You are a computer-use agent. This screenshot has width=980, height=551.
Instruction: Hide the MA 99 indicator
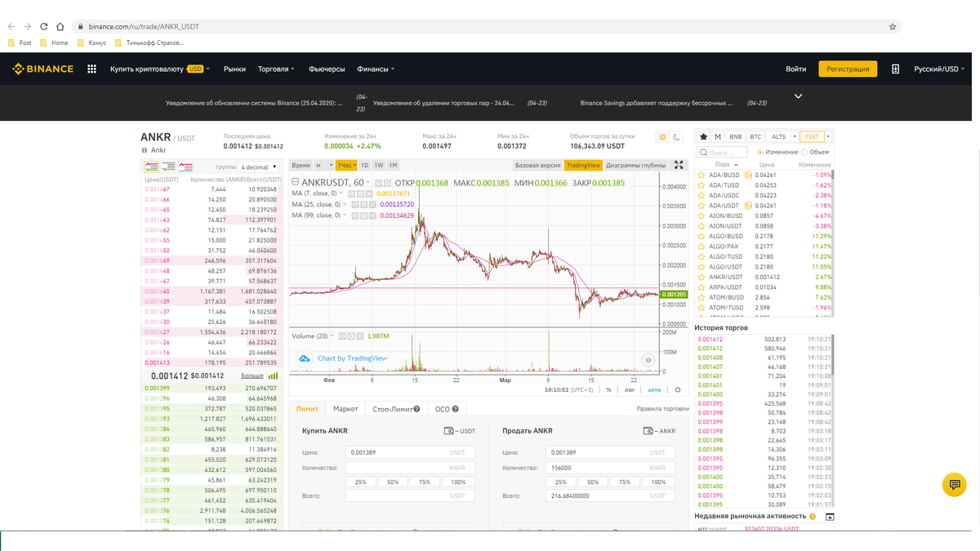pyautogui.click(x=355, y=216)
